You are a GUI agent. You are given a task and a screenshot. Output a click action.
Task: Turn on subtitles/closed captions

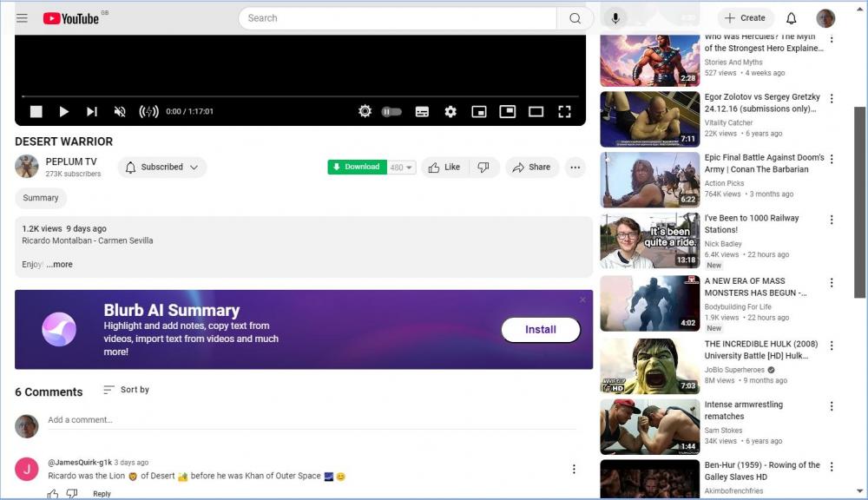(422, 112)
